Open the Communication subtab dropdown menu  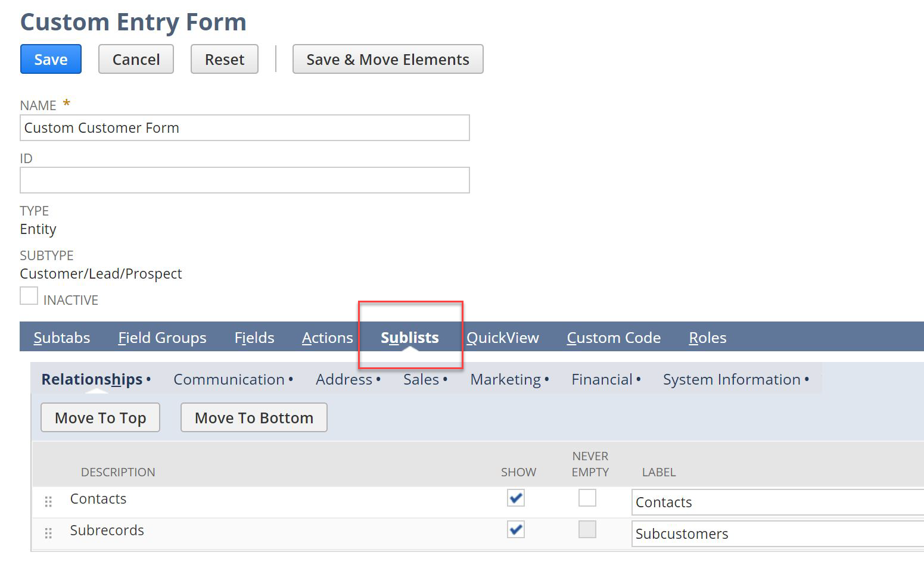tap(291, 379)
